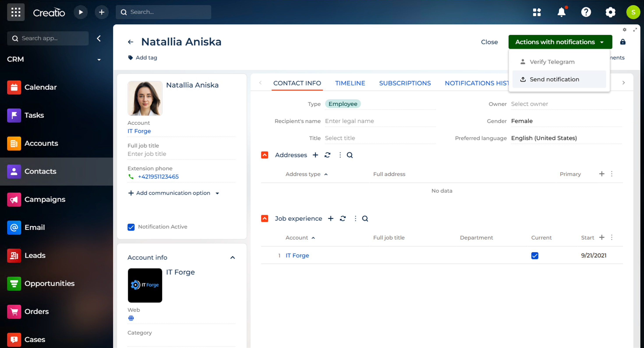
Task: Add a new Job experience record
Action: (x=331, y=219)
